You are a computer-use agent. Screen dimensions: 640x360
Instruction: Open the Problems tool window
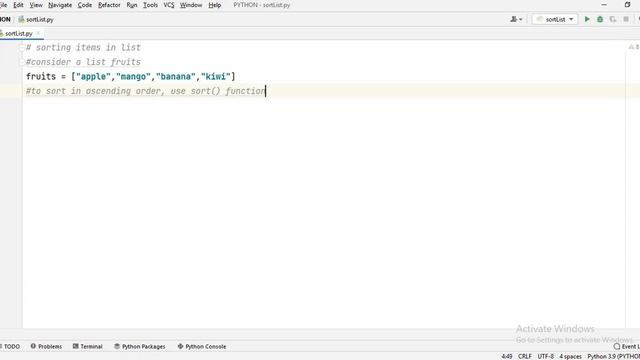coord(46,346)
